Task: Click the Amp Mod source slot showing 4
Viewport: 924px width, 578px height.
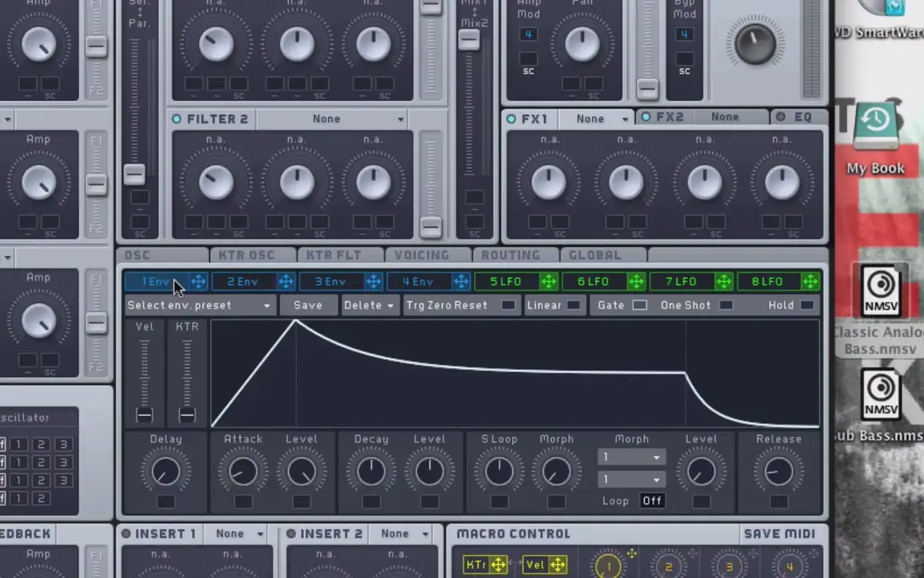Action: 529,35
